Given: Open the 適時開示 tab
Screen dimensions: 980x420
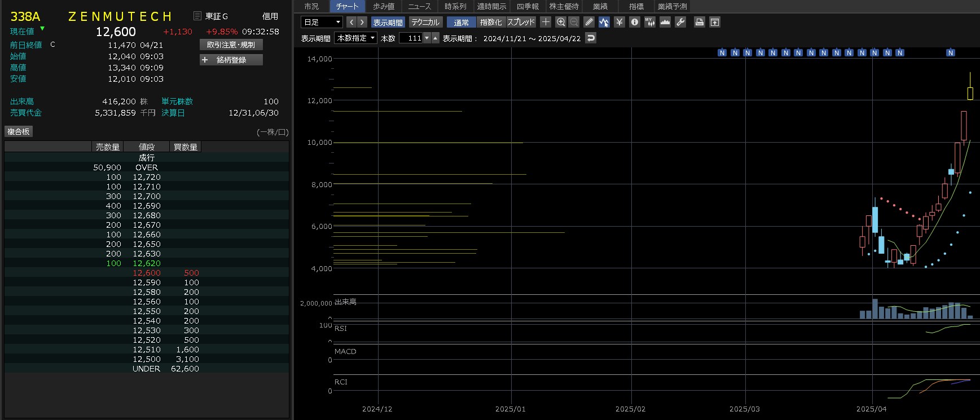Looking at the screenshot, I should click(x=491, y=6).
